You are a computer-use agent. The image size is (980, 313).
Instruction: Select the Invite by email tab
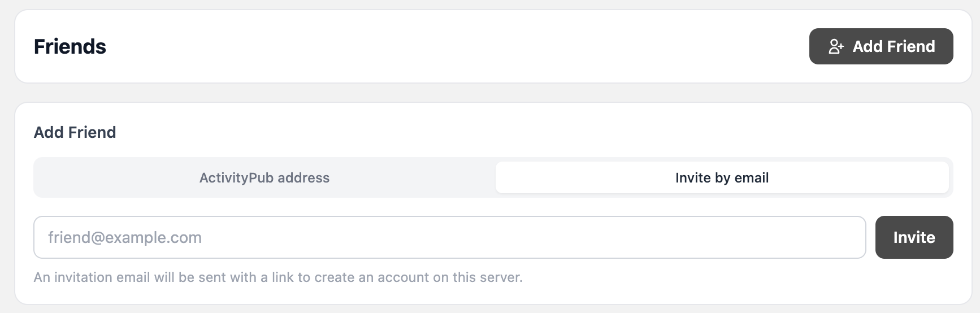coord(722,178)
